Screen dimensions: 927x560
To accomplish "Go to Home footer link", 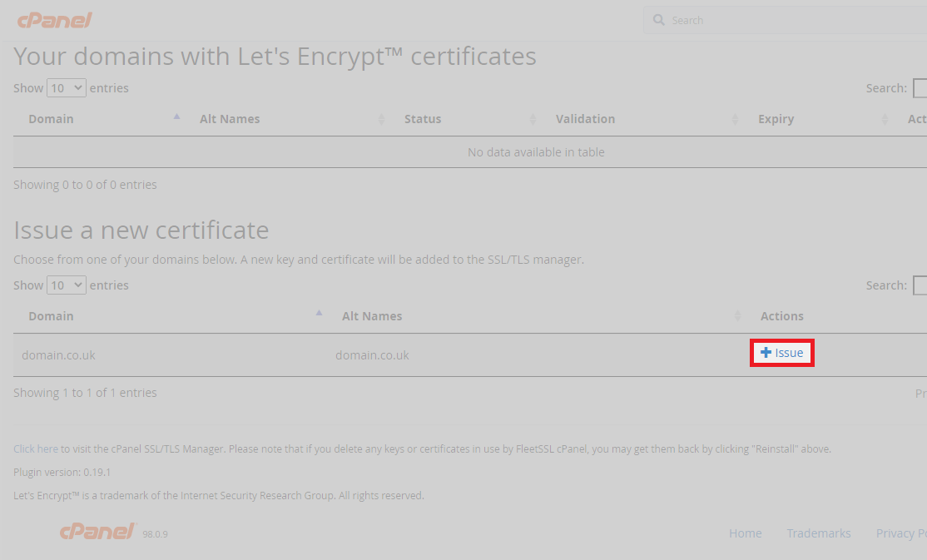I will [745, 533].
